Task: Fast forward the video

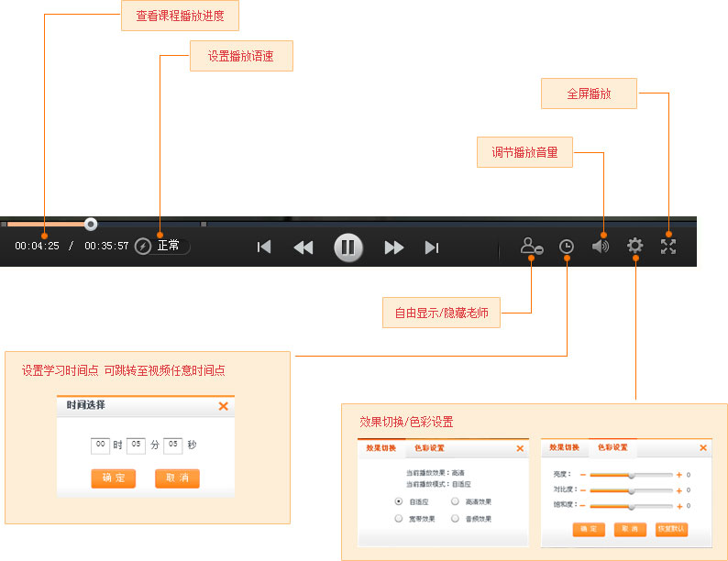Action: point(394,247)
